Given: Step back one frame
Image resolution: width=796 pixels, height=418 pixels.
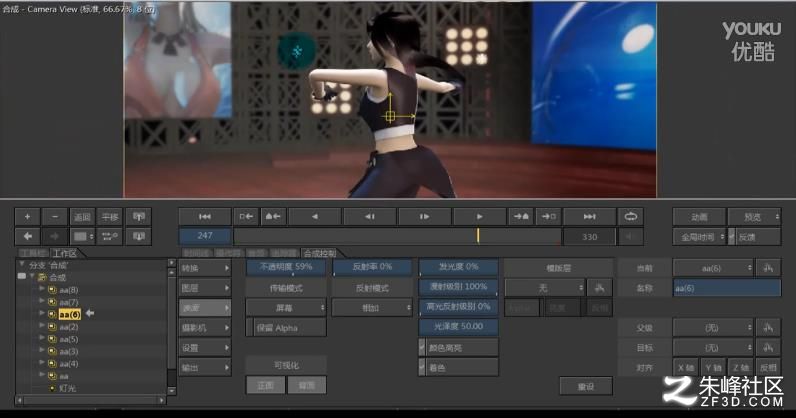Looking at the screenshot, I should [370, 217].
